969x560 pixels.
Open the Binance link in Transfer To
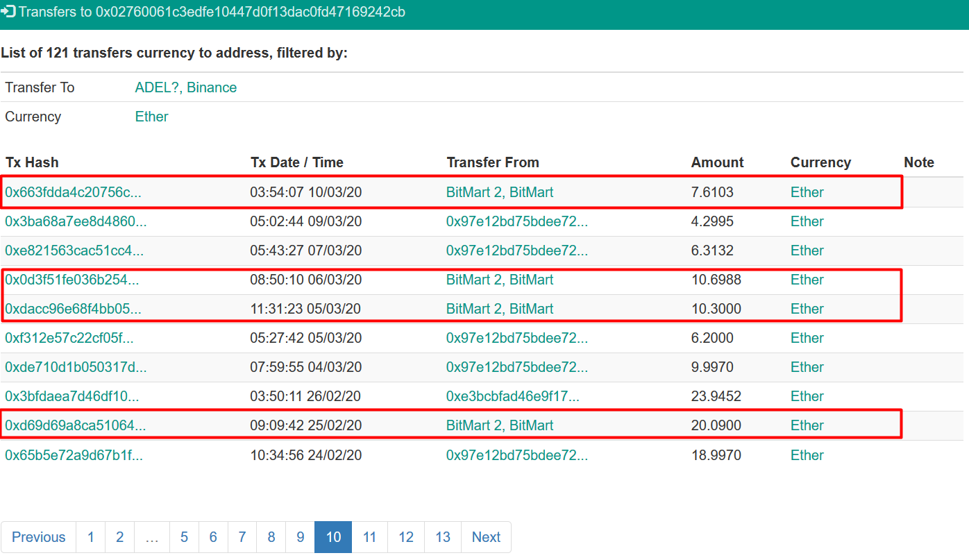pyautogui.click(x=212, y=87)
